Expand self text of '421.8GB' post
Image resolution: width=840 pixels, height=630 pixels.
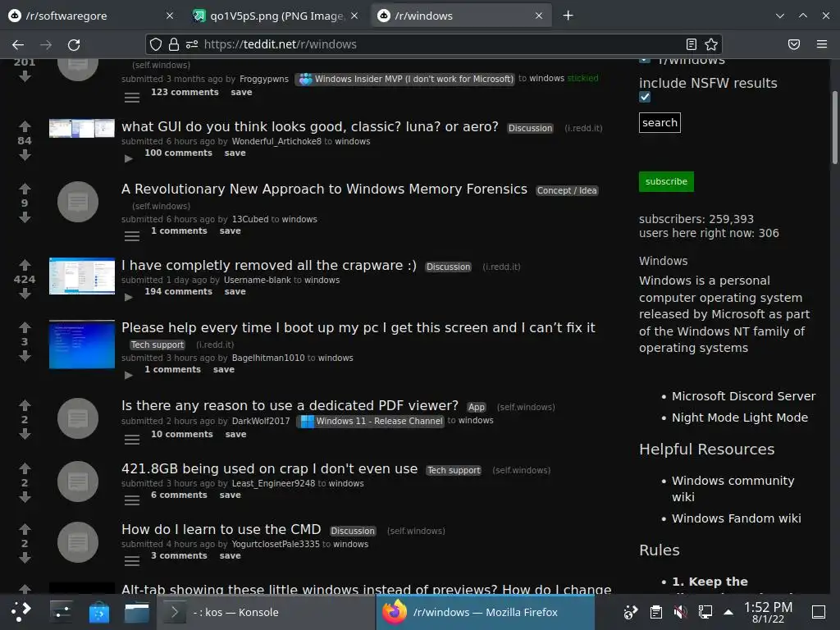tap(132, 500)
